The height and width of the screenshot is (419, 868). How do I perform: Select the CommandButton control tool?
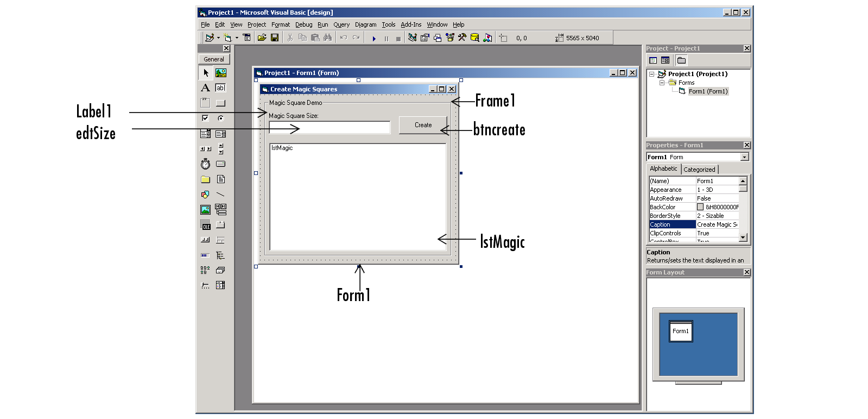coord(221,103)
